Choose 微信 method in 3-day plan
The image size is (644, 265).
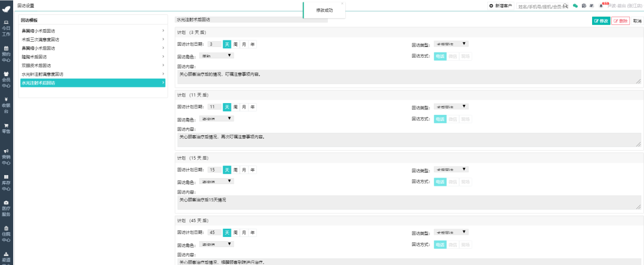pos(453,56)
